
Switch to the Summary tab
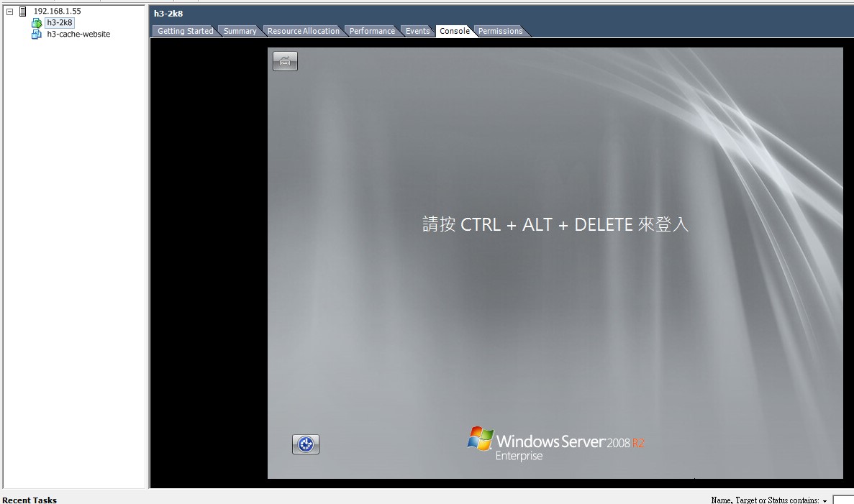click(x=240, y=31)
